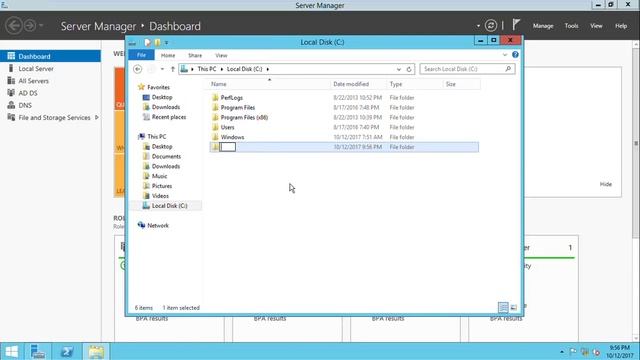Open the Server Manager navigation history dropdown
Viewport: 640px width, 360px height.
pos(41,26)
